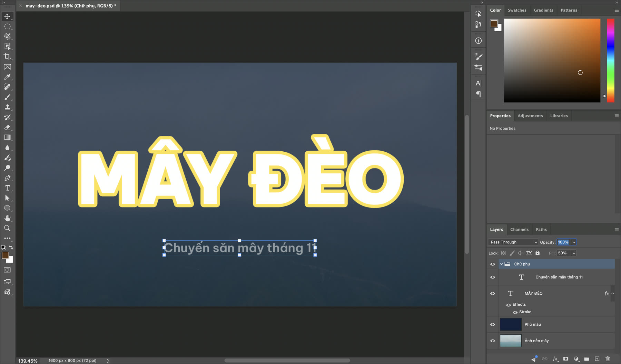Select the Eyedropper tool

coord(7,77)
